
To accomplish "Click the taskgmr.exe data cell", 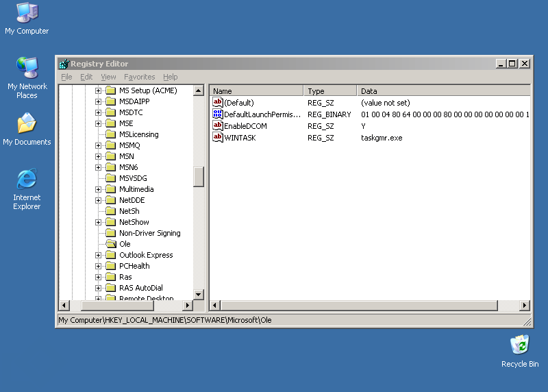I will pyautogui.click(x=382, y=138).
